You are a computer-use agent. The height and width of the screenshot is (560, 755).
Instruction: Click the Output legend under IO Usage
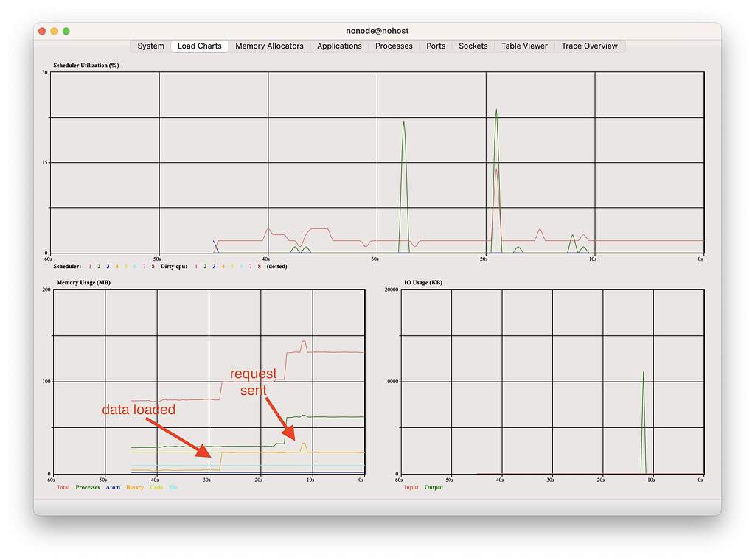[x=434, y=487]
